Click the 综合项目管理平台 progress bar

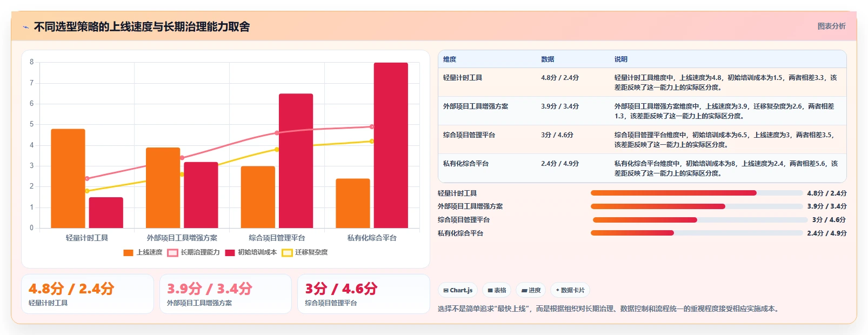(x=700, y=220)
